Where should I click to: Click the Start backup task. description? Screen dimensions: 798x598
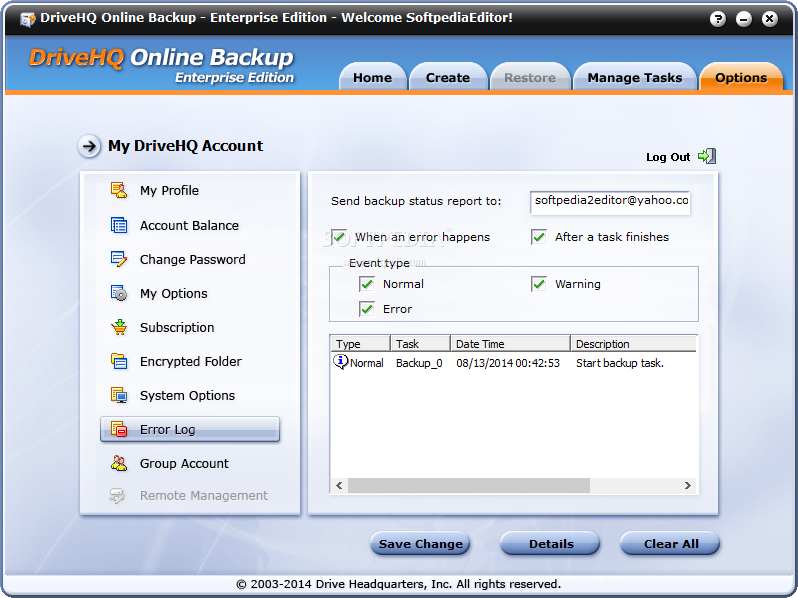(x=619, y=363)
